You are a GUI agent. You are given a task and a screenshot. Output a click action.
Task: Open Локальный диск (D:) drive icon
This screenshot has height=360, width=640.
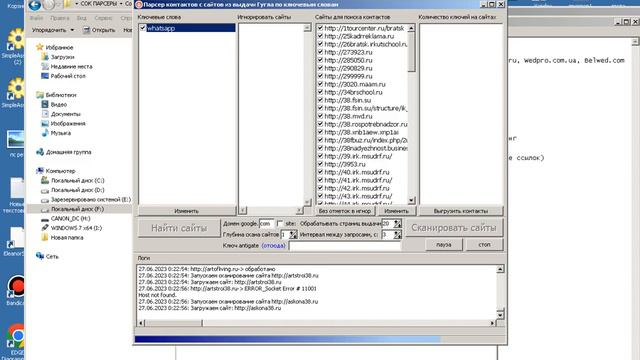coord(45,190)
